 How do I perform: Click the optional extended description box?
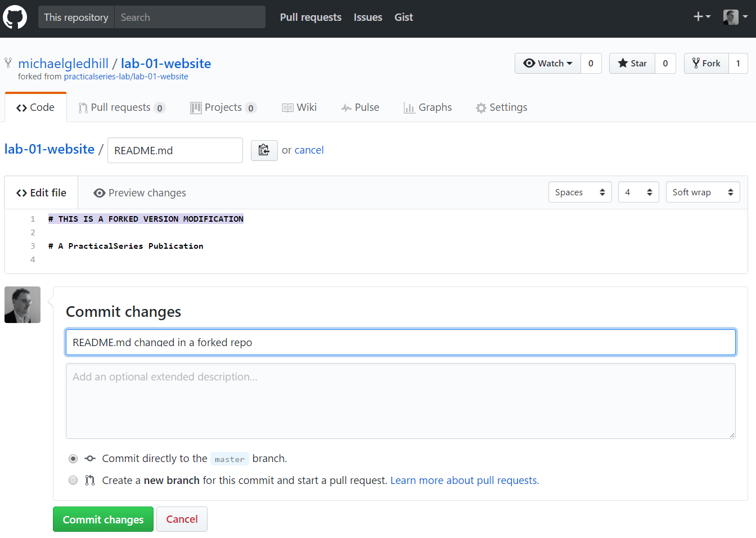(400, 401)
